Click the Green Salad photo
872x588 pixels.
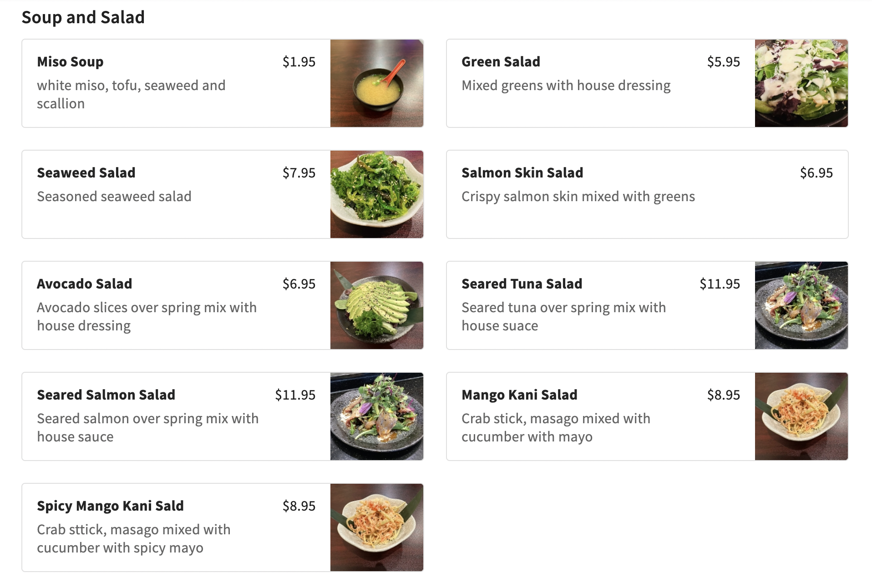coord(801,83)
